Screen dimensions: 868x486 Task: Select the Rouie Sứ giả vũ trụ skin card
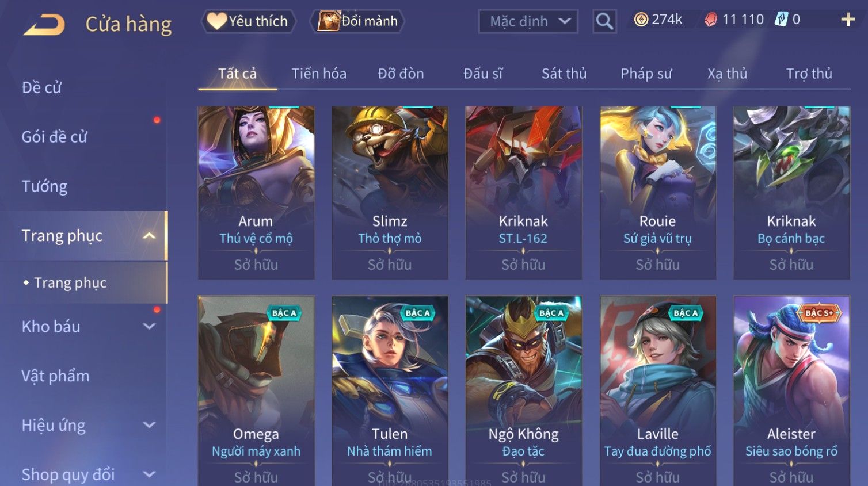coord(658,193)
